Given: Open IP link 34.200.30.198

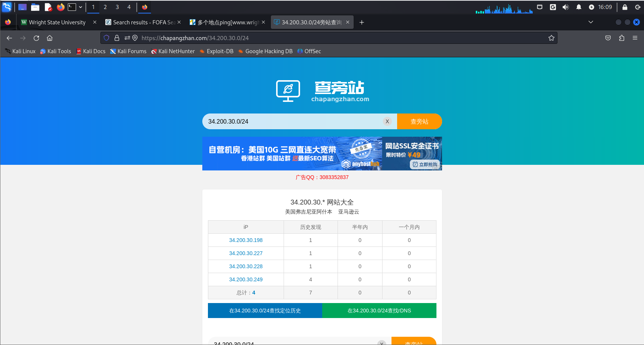Looking at the screenshot, I should click(x=246, y=240).
